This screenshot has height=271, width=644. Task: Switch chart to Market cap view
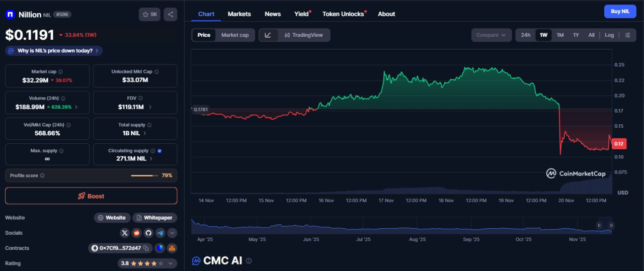235,35
